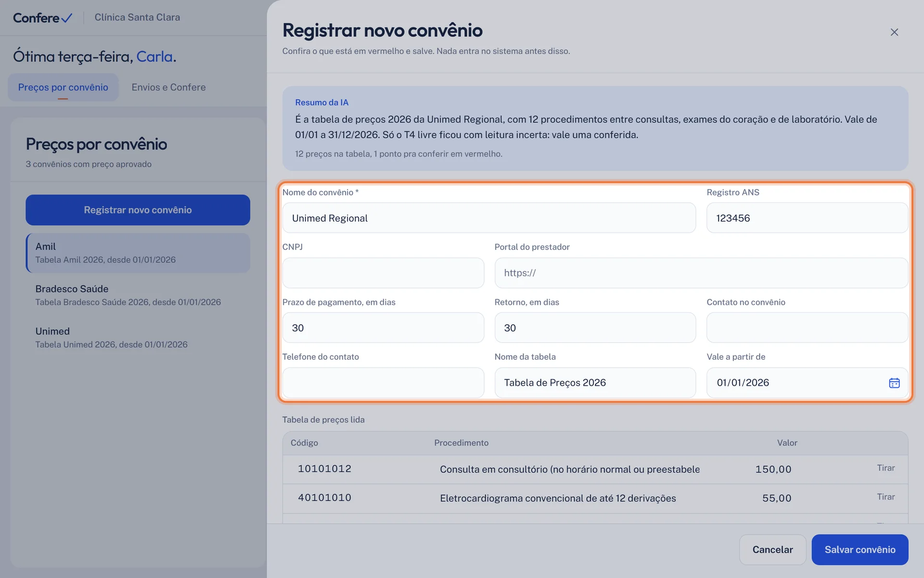Open calendar picker in Vale a partir de
Viewport: 924px width, 578px height.
894,383
